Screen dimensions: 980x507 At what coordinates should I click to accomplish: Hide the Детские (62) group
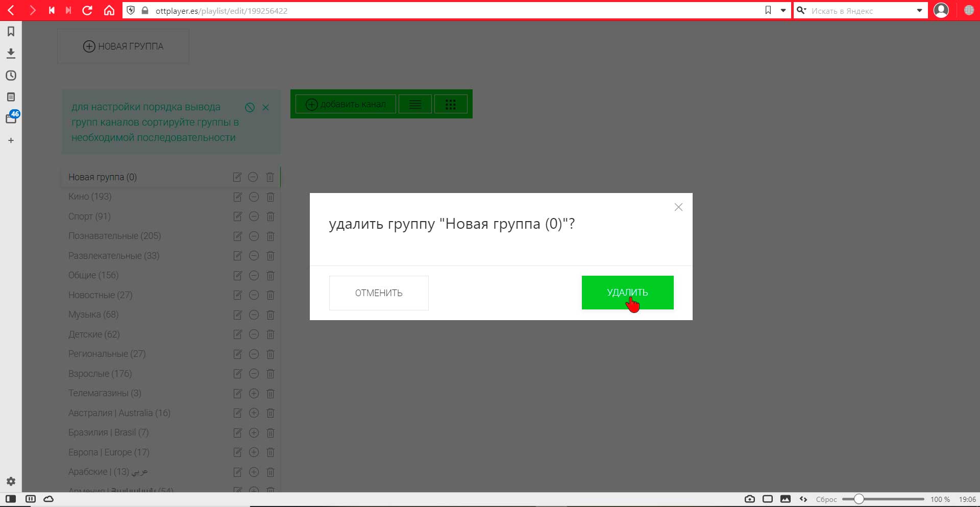pyautogui.click(x=254, y=334)
